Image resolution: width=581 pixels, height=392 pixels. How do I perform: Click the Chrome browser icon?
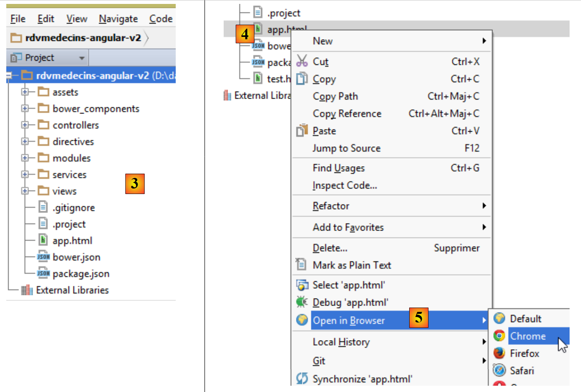point(499,336)
